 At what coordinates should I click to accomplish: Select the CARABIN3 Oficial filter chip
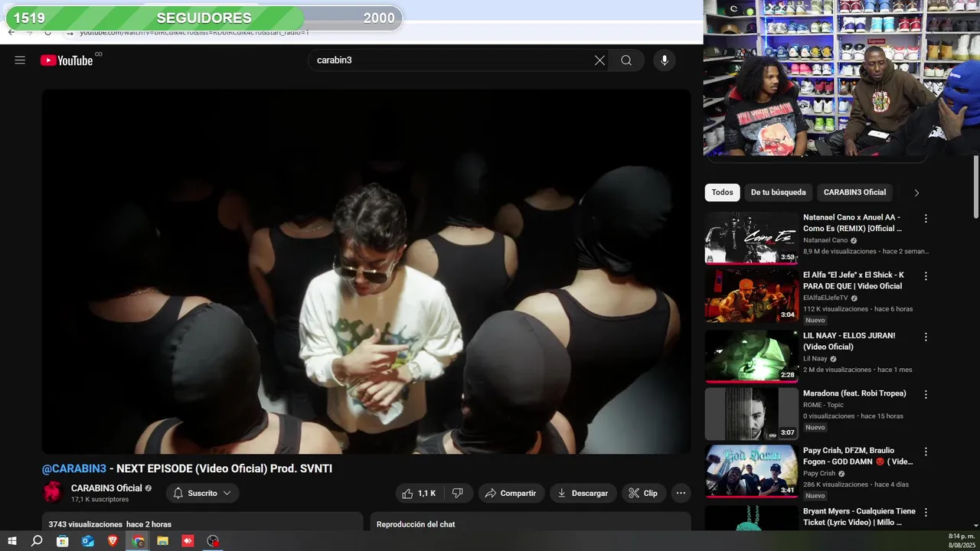pos(854,193)
